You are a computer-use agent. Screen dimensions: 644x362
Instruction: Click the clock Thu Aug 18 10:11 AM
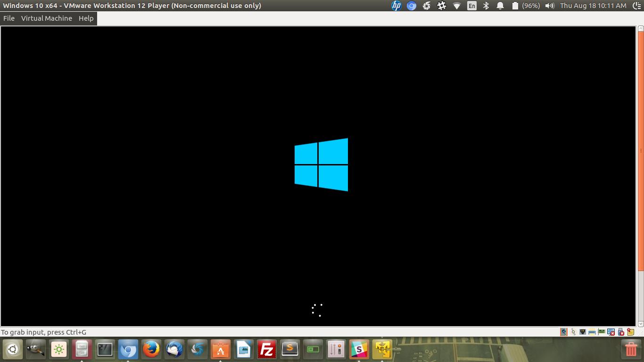click(593, 6)
